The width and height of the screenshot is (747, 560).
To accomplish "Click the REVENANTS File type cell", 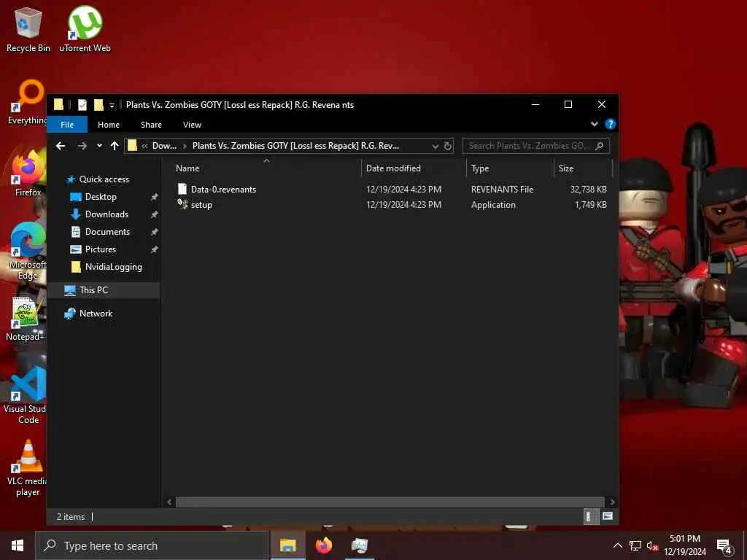I will (502, 189).
